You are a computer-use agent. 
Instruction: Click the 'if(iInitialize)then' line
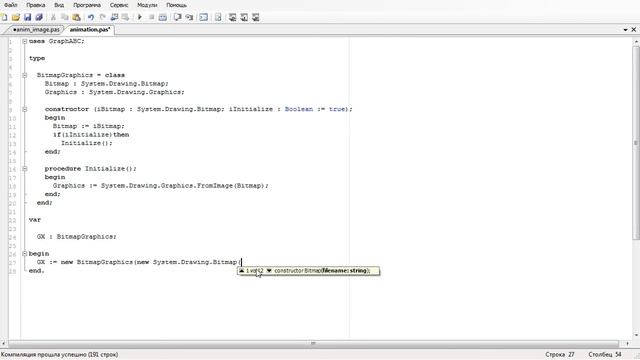pos(91,135)
